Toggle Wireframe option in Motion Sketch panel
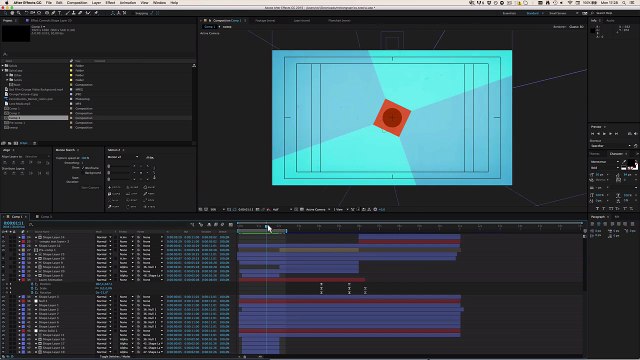Screen dimensions: 640x360 tap(83, 168)
